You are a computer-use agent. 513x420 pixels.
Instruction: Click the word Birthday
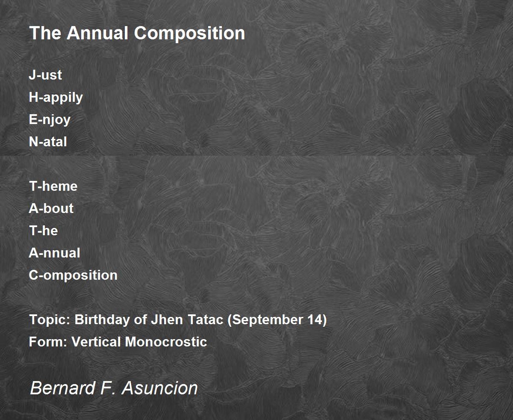tap(103, 319)
